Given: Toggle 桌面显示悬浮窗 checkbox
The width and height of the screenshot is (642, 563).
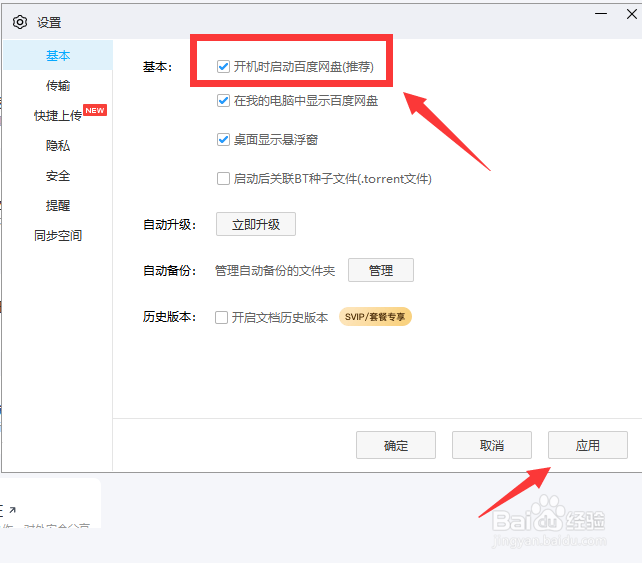Looking at the screenshot, I should click(223, 140).
